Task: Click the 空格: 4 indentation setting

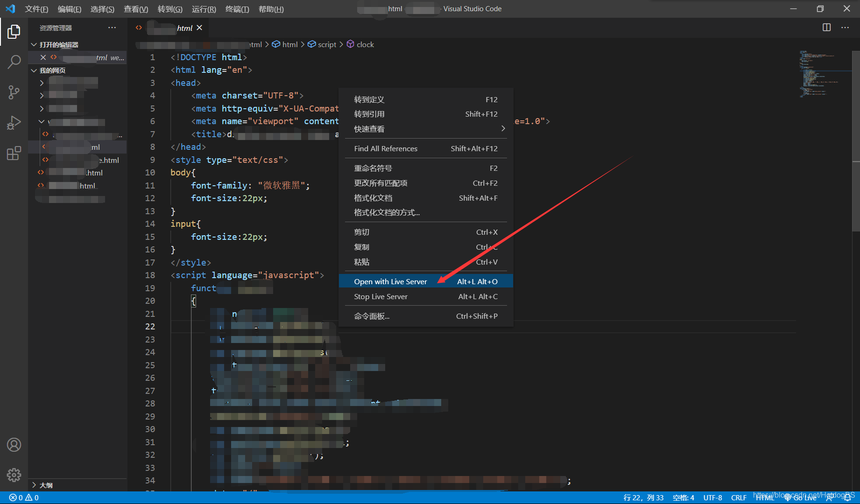Action: 684,497
